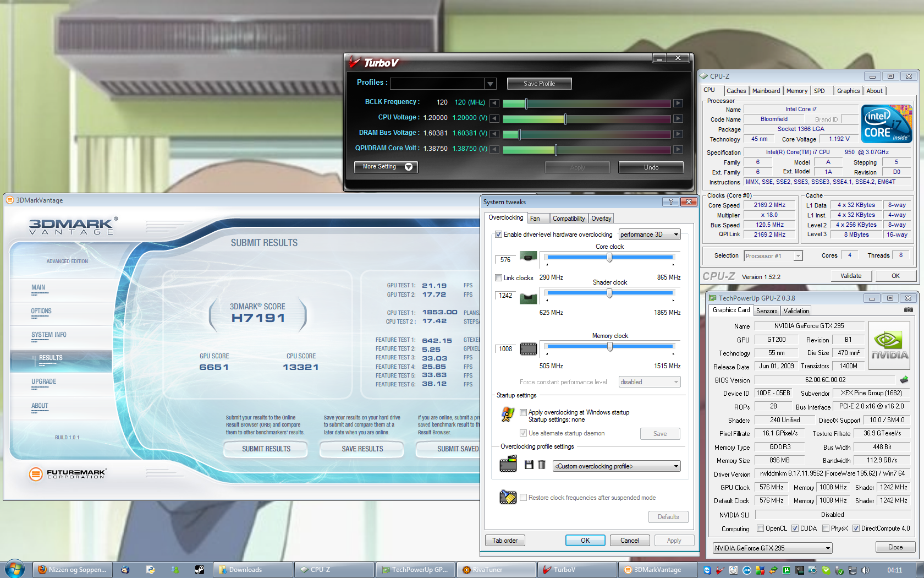Toggle the OpenCL checkbox in GPU-Z

click(x=760, y=528)
